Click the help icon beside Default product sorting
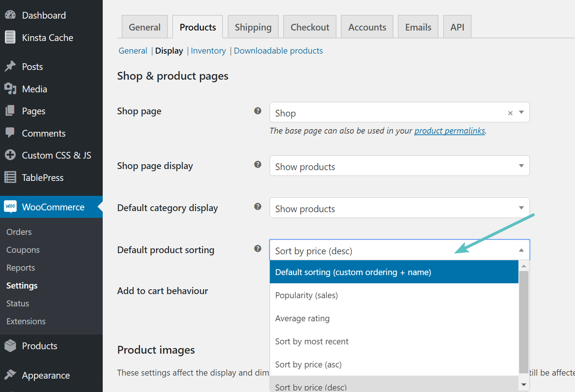This screenshot has height=392, width=575. 258,249
